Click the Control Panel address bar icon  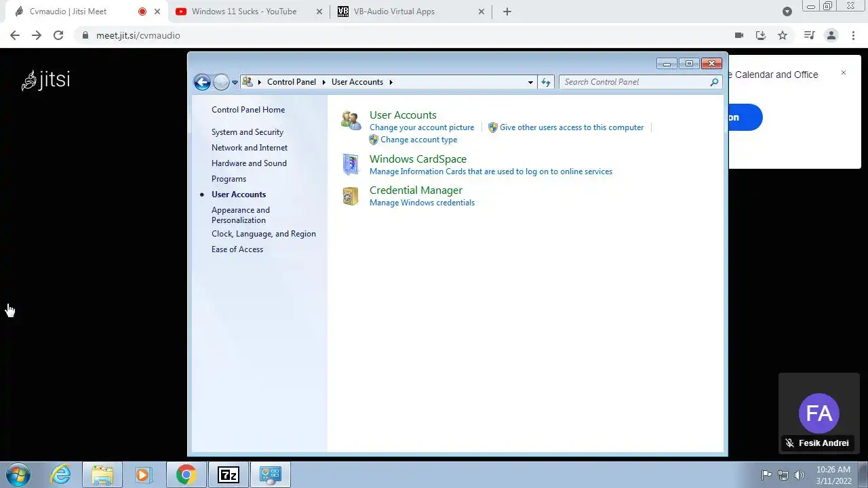[248, 82]
